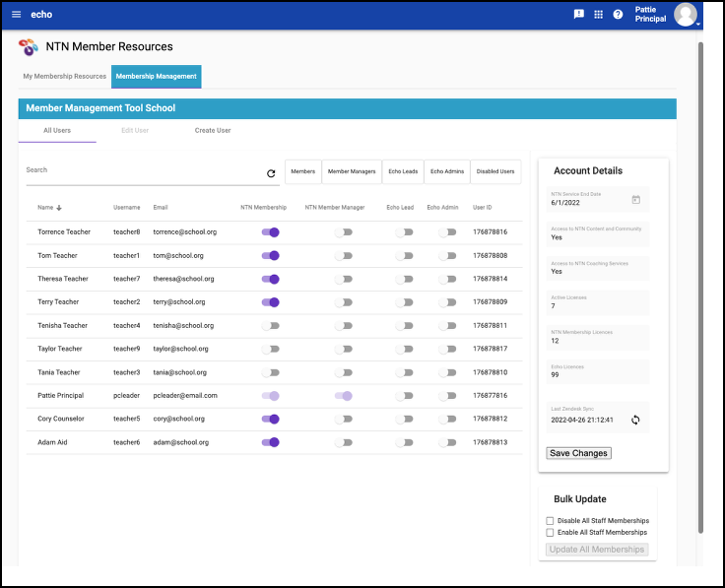Open the Create User tab
The image size is (725, 588).
213,130
